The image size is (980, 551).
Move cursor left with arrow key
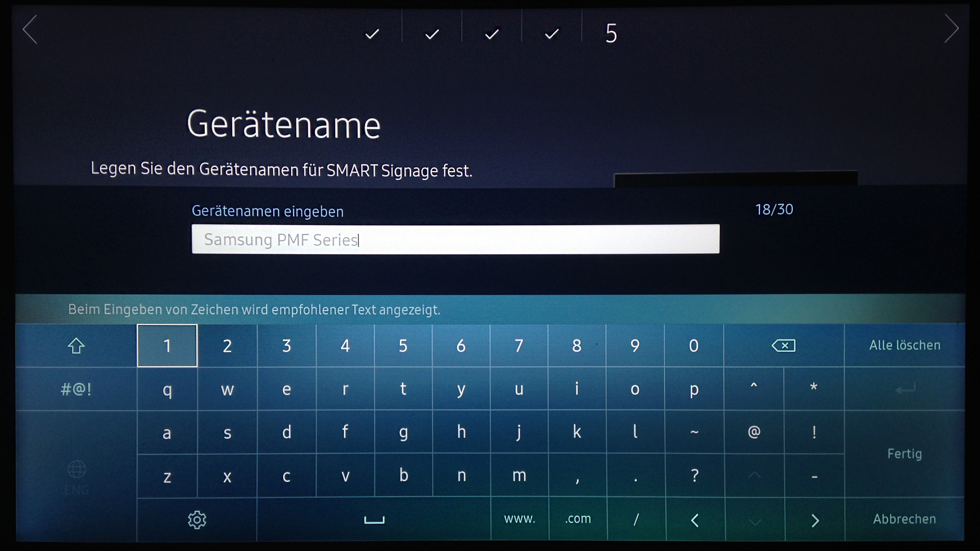695,520
